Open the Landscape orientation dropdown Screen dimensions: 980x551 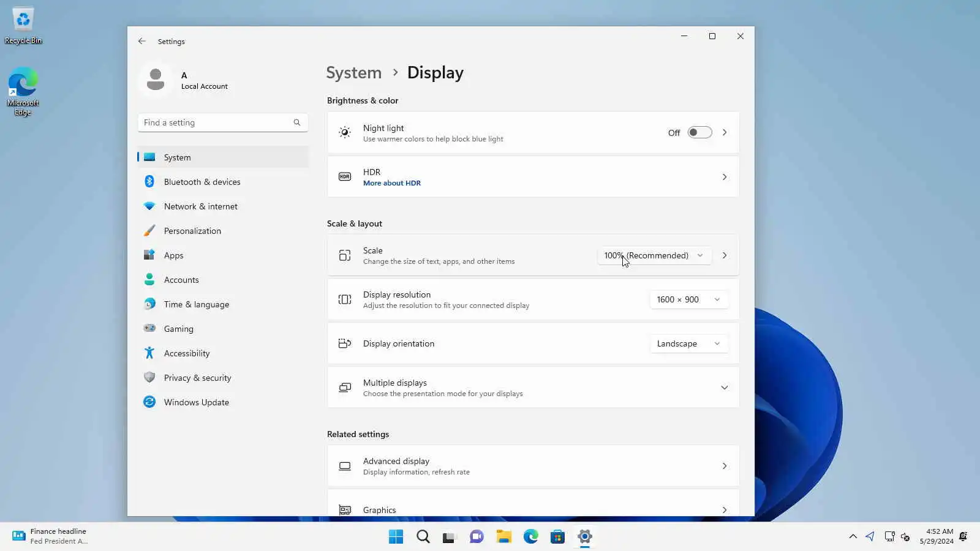click(x=689, y=343)
